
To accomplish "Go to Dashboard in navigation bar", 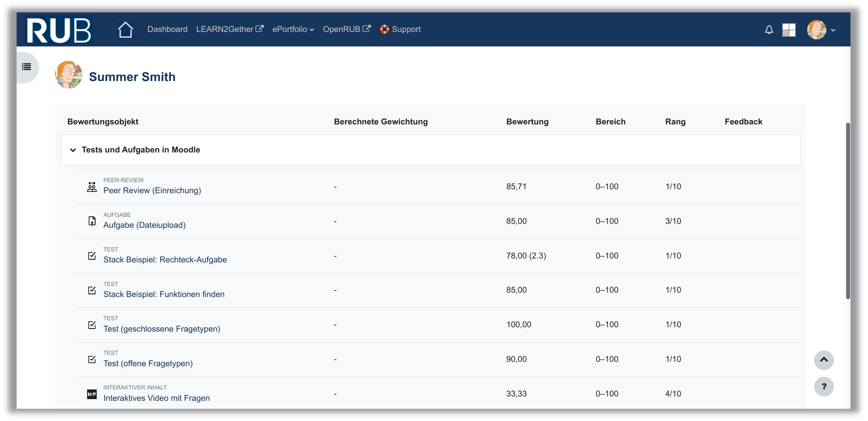I will tap(167, 29).
